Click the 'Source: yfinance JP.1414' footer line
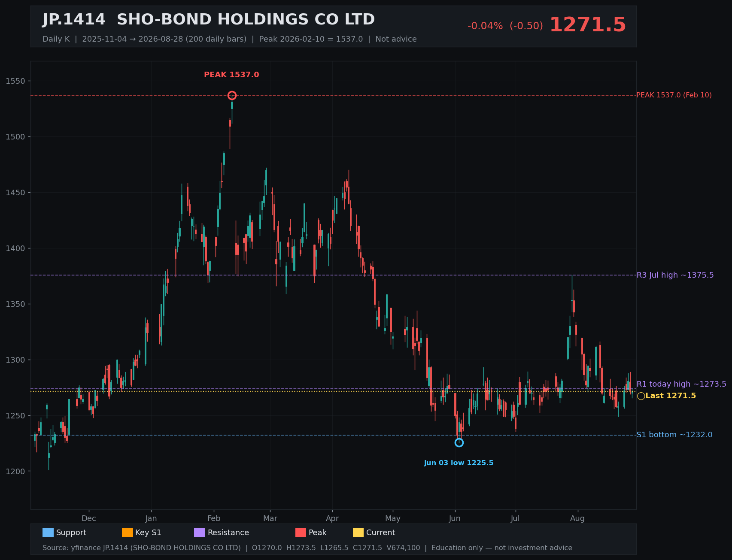Image resolution: width=732 pixels, height=560 pixels. 307,548
